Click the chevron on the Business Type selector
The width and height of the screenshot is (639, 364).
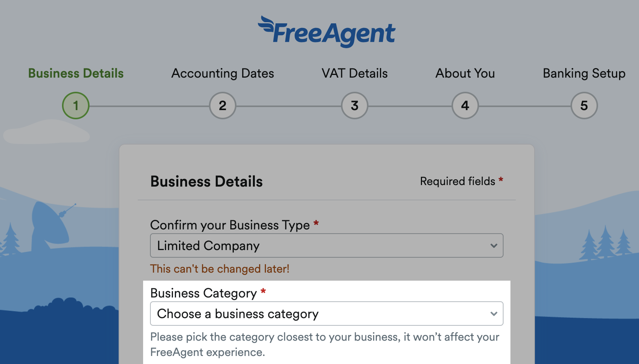pyautogui.click(x=494, y=245)
